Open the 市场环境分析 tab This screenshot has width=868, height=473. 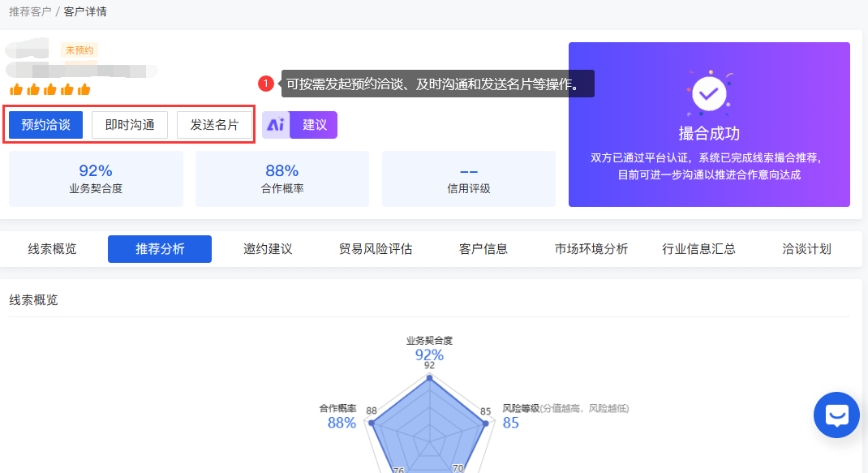click(x=591, y=249)
